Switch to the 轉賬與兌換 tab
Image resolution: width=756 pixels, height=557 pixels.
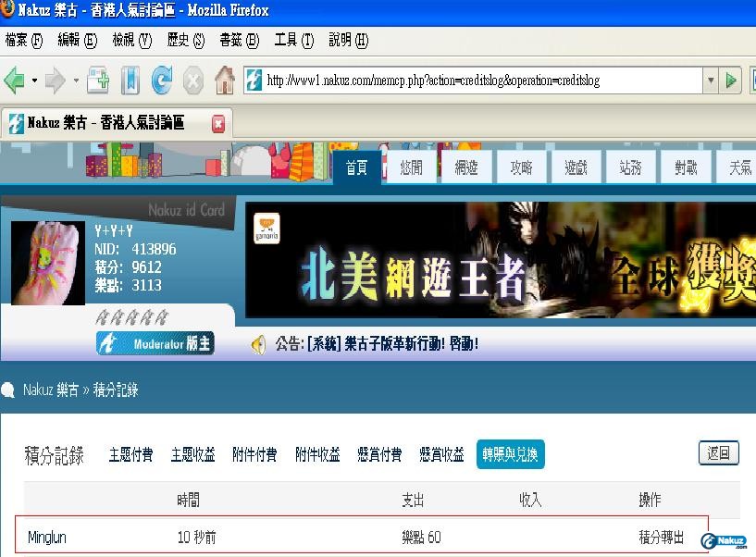(509, 454)
